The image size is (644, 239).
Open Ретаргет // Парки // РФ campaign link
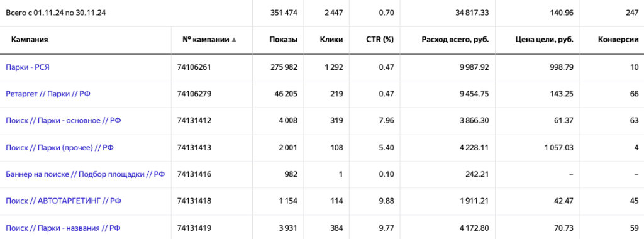pos(48,94)
